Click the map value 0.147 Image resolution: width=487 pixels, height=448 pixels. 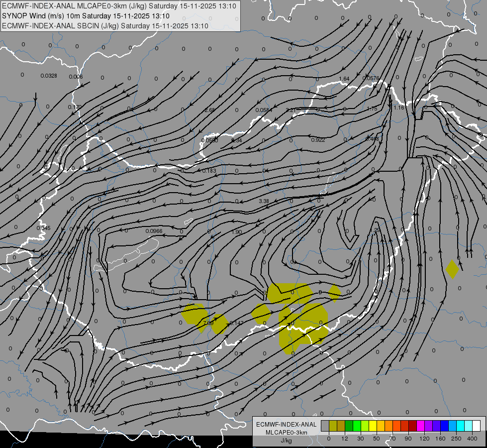click(236, 323)
